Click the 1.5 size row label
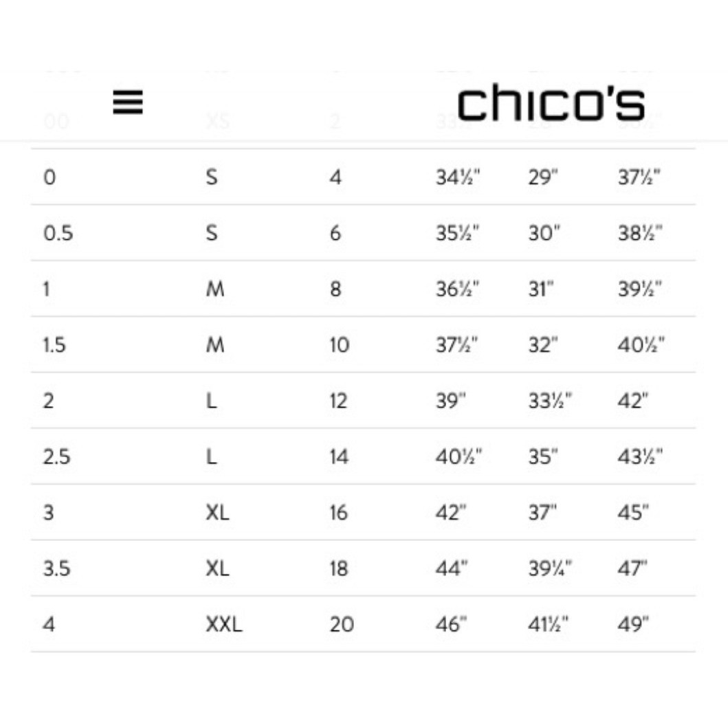The image size is (728, 728). coord(54,344)
